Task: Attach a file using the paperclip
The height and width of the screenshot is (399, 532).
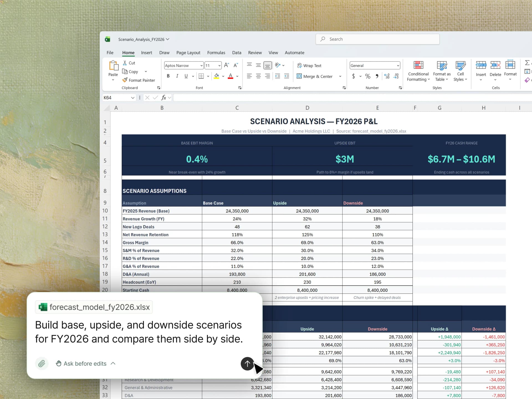Action: point(42,364)
